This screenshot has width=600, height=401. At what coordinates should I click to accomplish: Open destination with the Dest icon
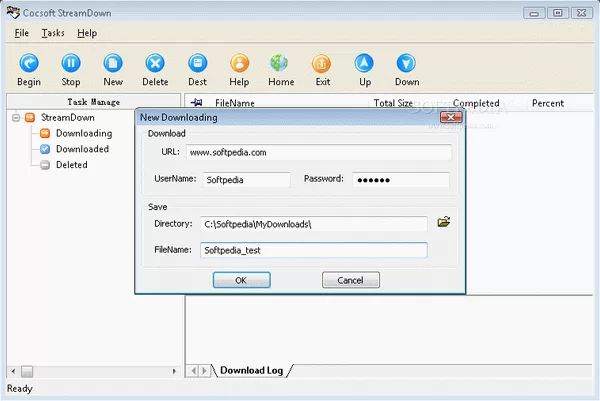click(197, 63)
